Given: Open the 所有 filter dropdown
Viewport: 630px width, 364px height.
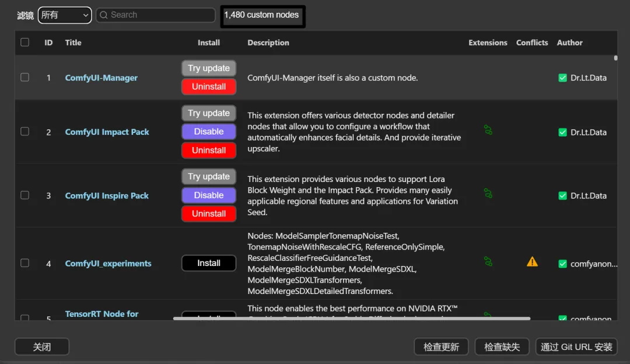Looking at the screenshot, I should (64, 15).
